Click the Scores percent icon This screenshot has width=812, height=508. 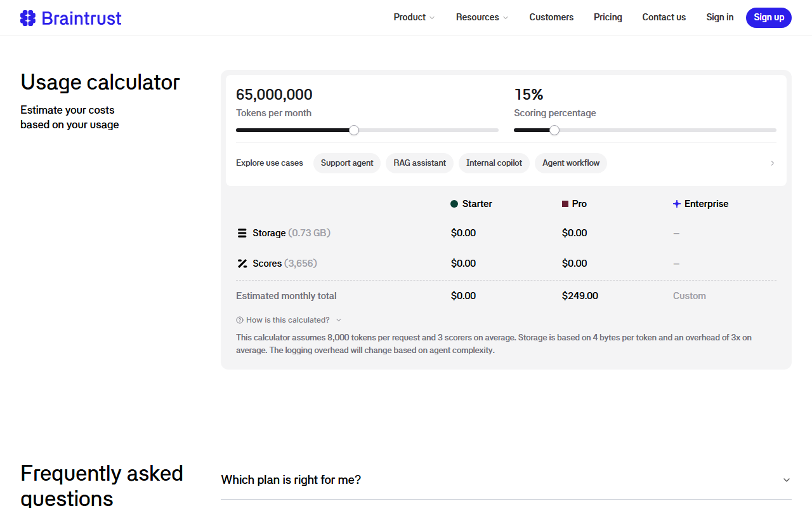coord(242,264)
